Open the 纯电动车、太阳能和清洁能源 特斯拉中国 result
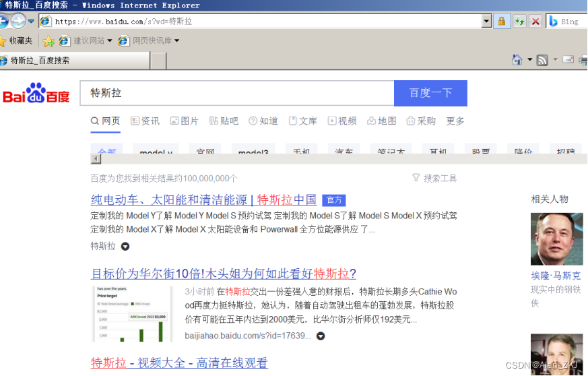 coord(203,199)
